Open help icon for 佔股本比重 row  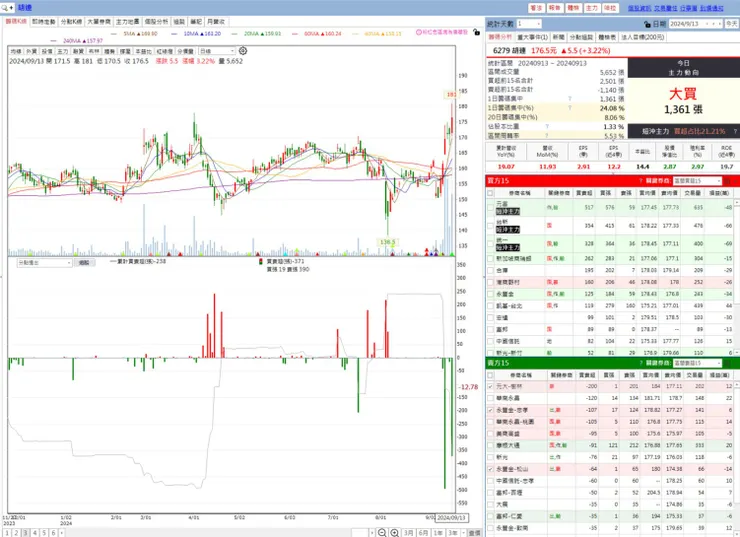pos(547,126)
